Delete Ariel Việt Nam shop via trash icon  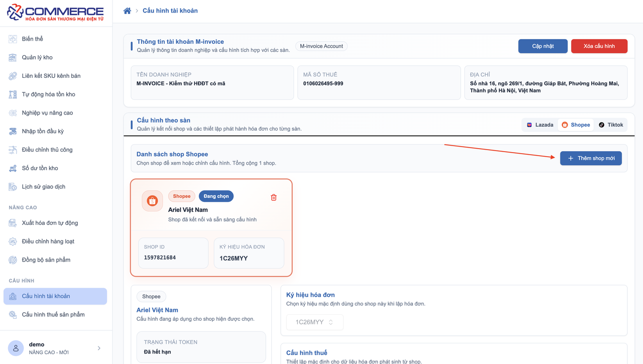tap(274, 197)
